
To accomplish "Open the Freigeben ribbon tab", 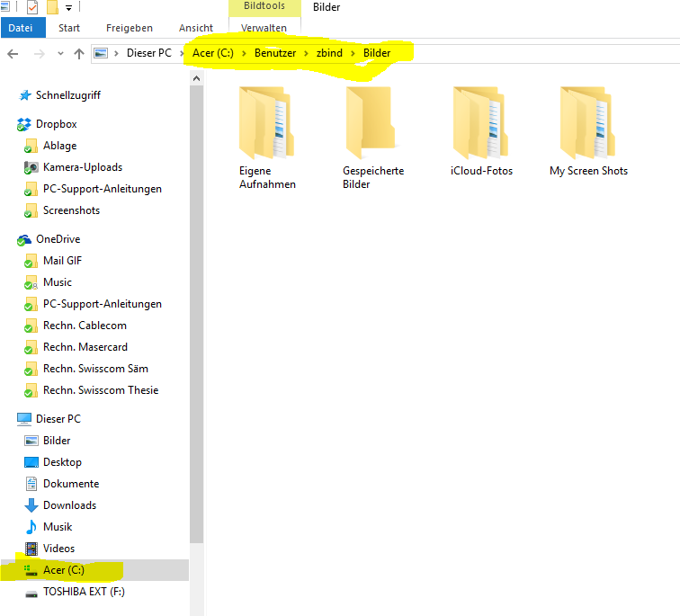I will (130, 28).
